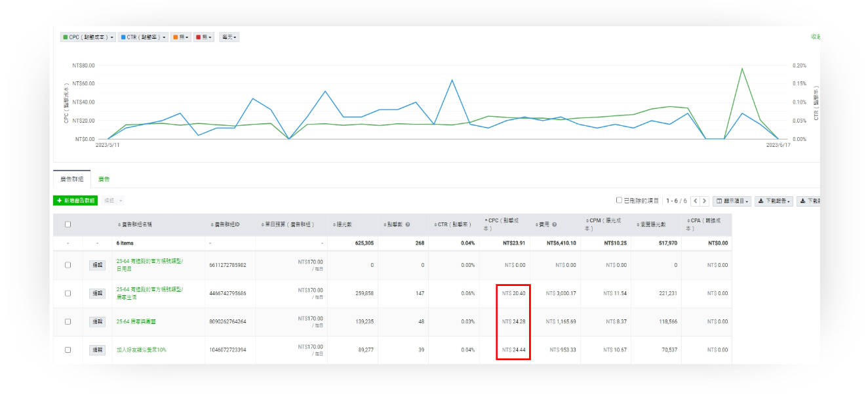Click 編輯 button for ad group 6611272785982
The width and height of the screenshot is (868, 406).
tap(97, 265)
